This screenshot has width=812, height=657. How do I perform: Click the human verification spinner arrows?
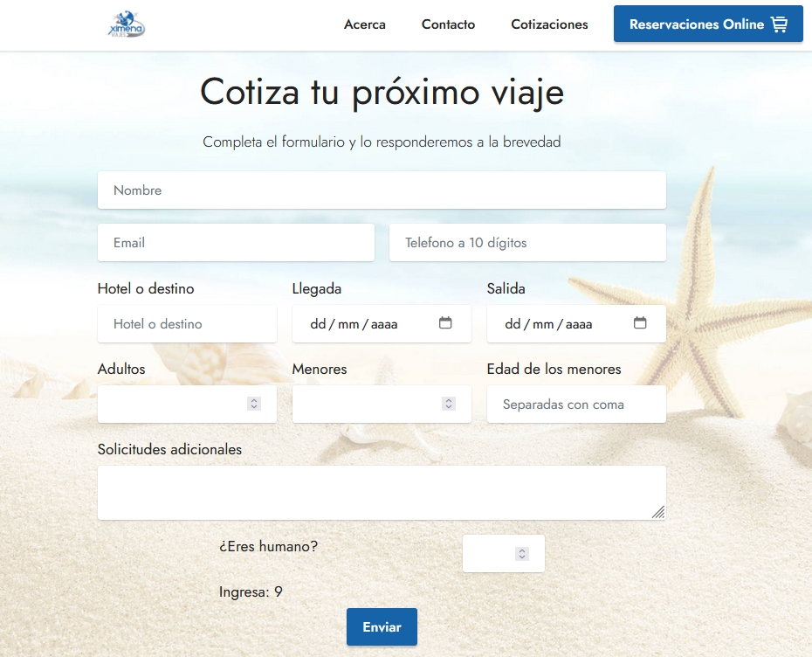[522, 554]
